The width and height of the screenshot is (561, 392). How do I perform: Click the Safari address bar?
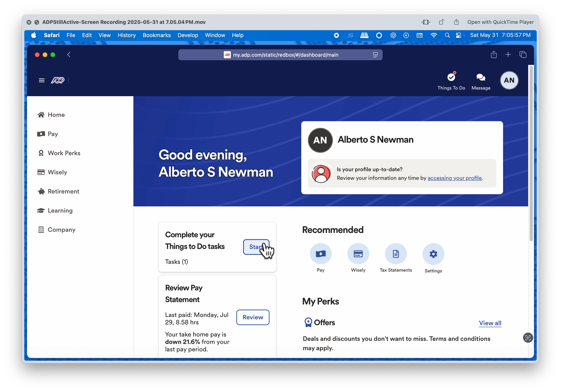280,55
